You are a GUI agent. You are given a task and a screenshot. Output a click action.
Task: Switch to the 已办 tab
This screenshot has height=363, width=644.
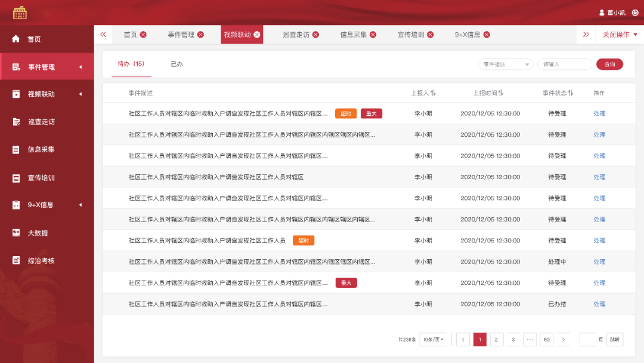coord(177,64)
